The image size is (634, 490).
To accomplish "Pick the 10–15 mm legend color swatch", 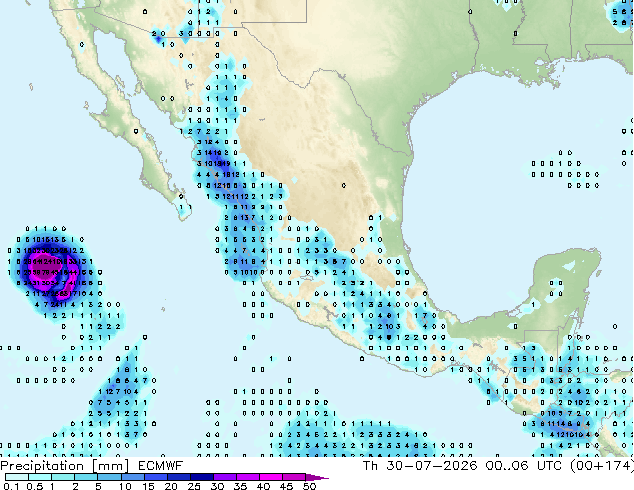I will pyautogui.click(x=133, y=477).
